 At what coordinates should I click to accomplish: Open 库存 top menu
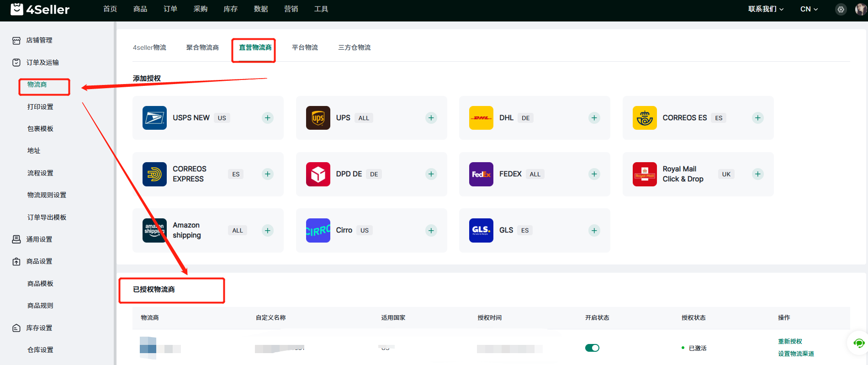[x=231, y=9]
